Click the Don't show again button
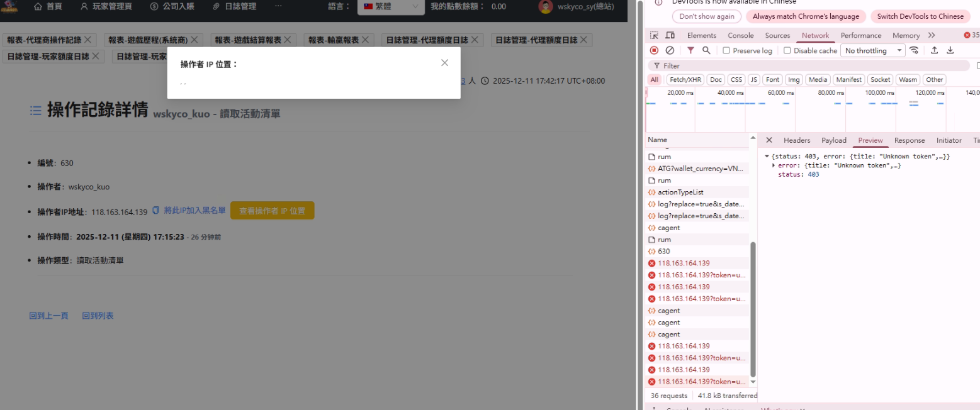The width and height of the screenshot is (980, 410). coord(706,16)
